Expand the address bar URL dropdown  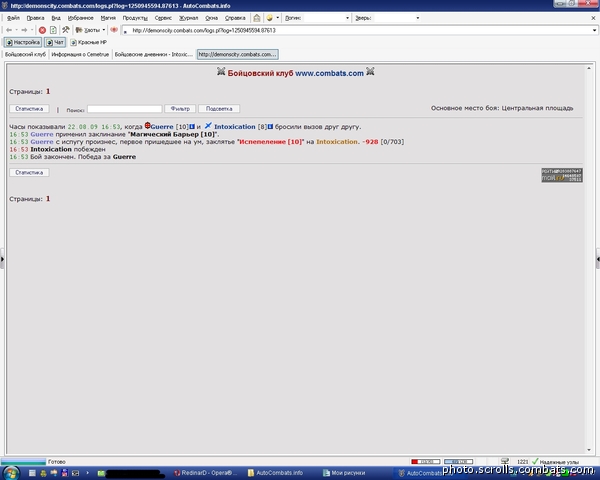coord(594,30)
